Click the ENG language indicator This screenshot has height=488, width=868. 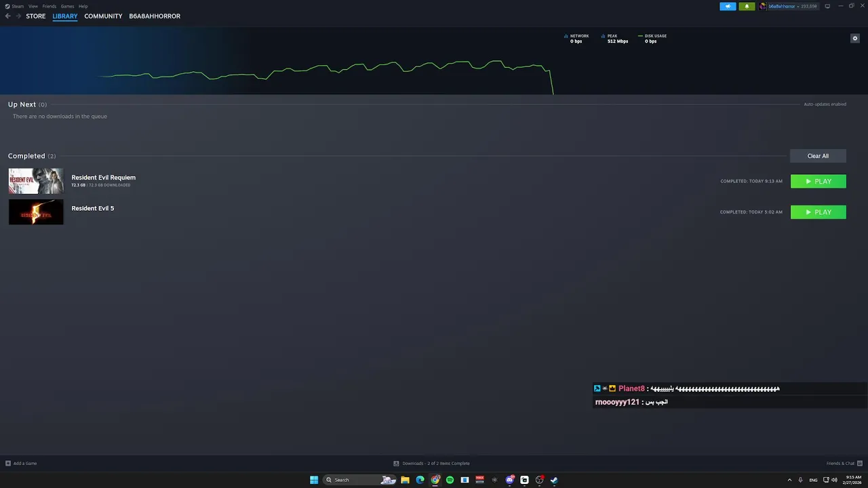813,480
